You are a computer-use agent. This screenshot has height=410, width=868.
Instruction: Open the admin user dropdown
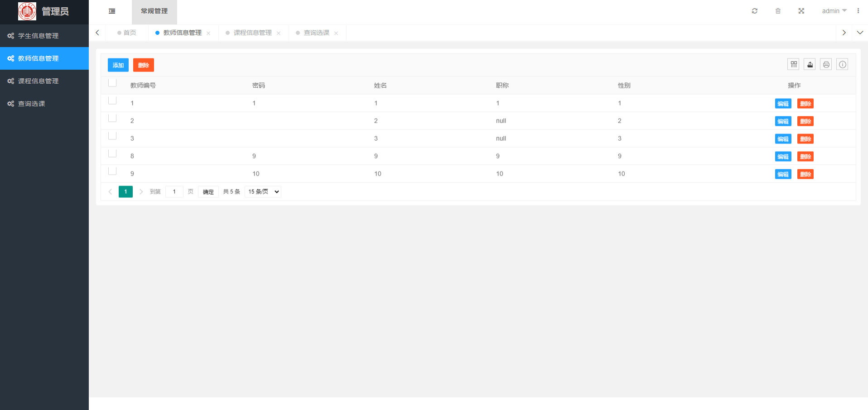tap(834, 11)
